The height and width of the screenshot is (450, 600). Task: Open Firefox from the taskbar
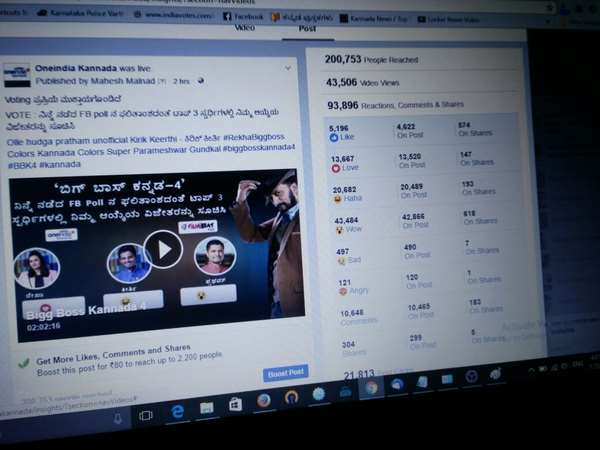(263, 401)
